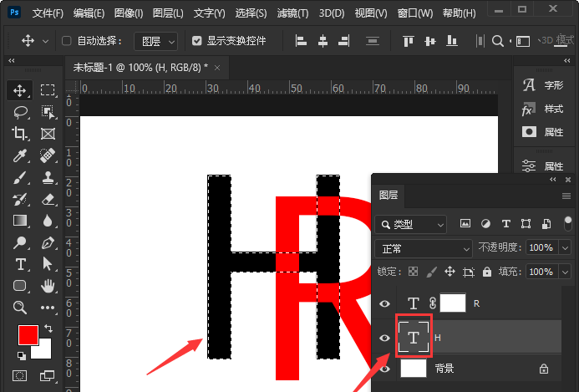579x392 pixels.
Task: Select the Object Selection tool
Action: (48, 112)
